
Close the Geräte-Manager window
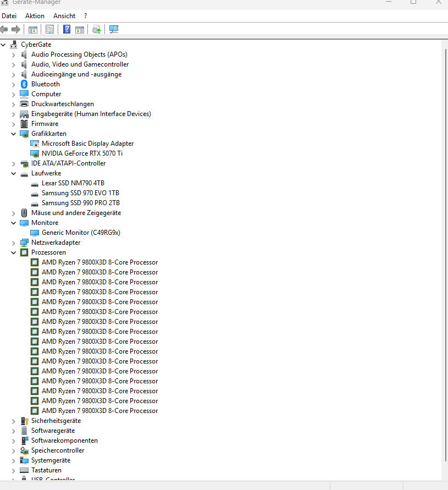coord(439,2)
